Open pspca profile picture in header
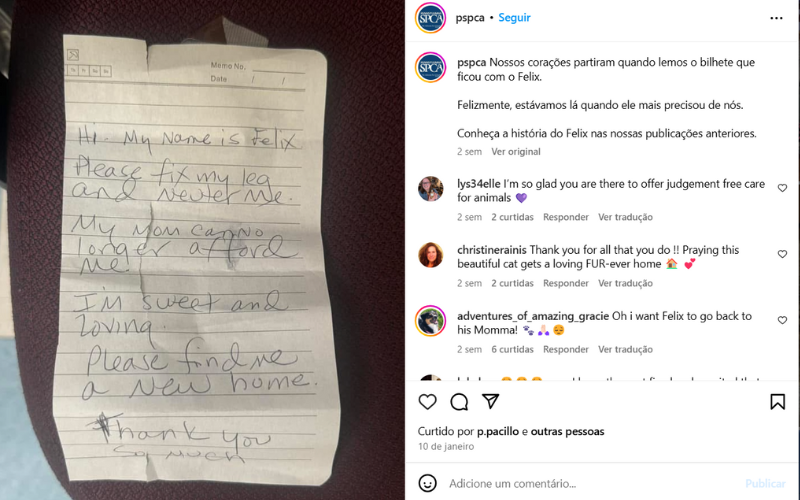Screen dimensions: 800x500 click(x=431, y=18)
